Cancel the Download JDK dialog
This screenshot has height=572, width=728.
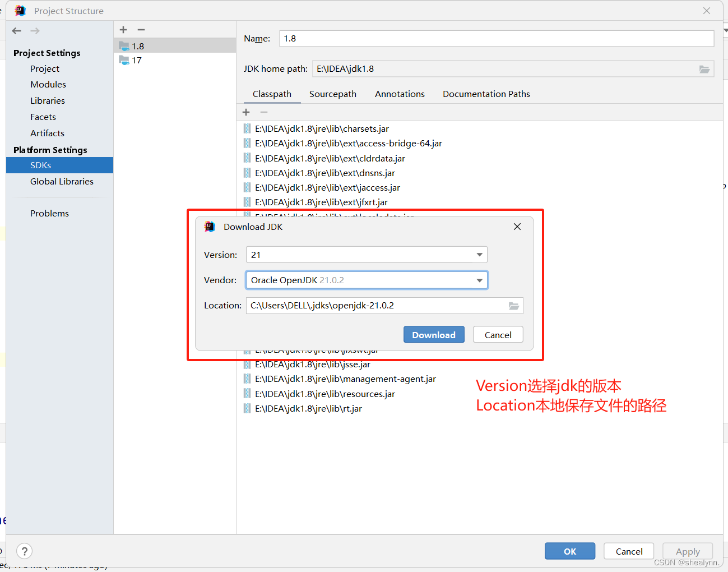[x=498, y=335]
